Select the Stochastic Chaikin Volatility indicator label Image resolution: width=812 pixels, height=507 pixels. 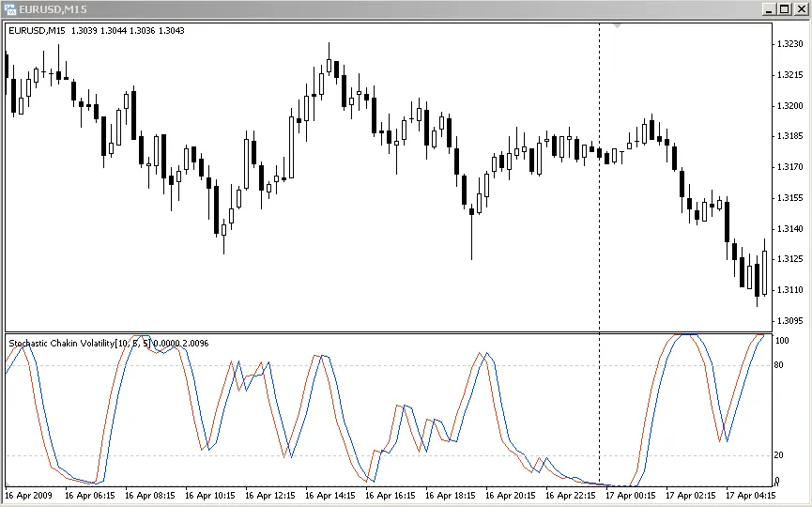[108, 344]
